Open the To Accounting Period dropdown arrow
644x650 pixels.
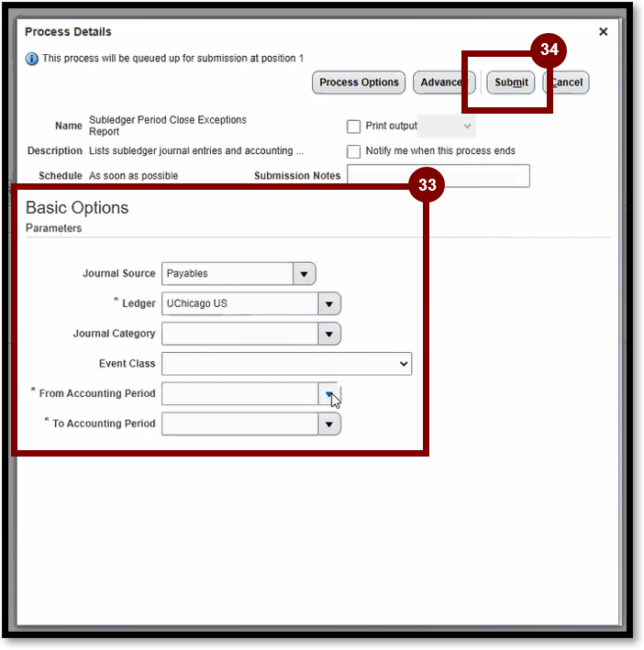(x=329, y=424)
